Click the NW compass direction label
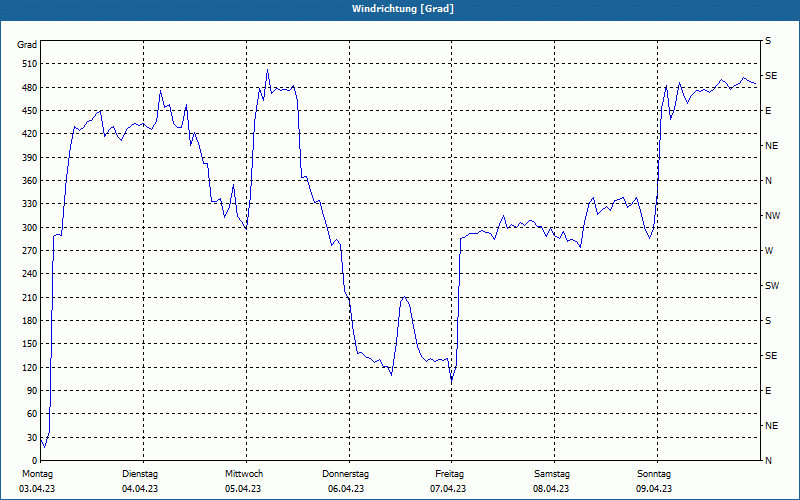The width and height of the screenshot is (800, 500). tap(772, 216)
